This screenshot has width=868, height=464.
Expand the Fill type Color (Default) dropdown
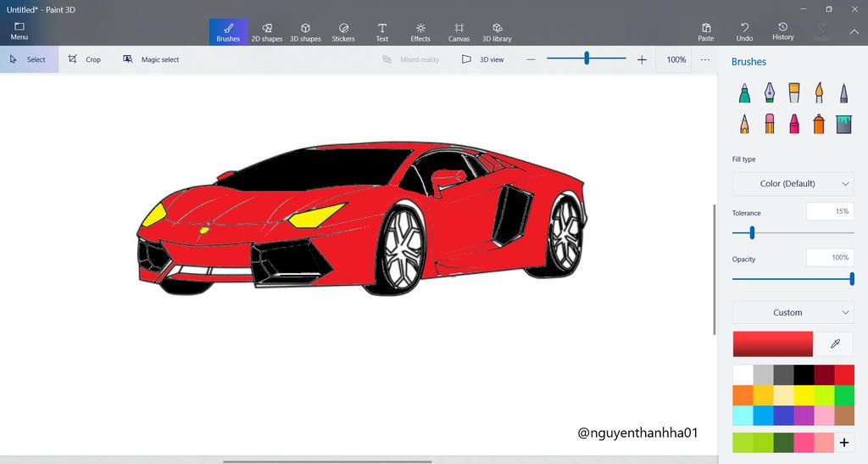[x=793, y=183]
